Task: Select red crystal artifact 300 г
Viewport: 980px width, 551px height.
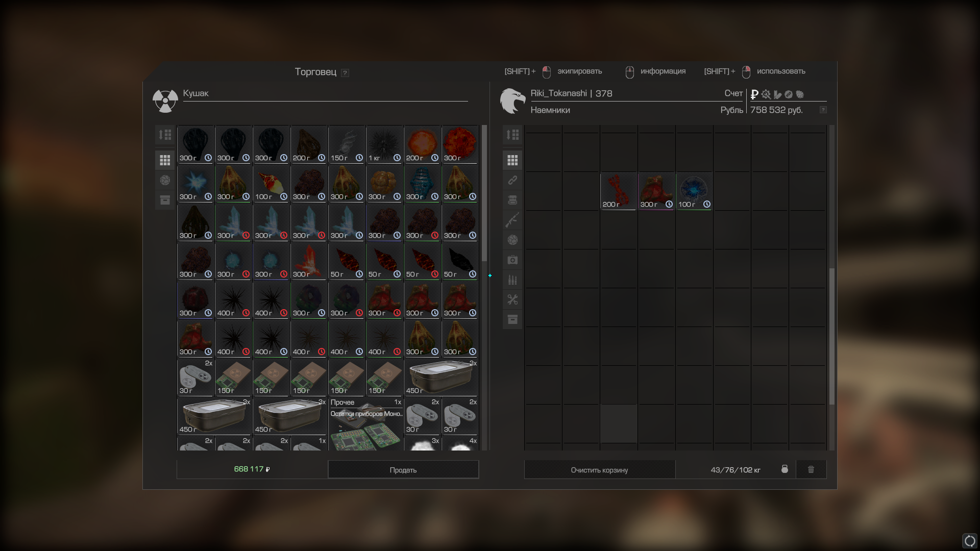Action: (309, 261)
